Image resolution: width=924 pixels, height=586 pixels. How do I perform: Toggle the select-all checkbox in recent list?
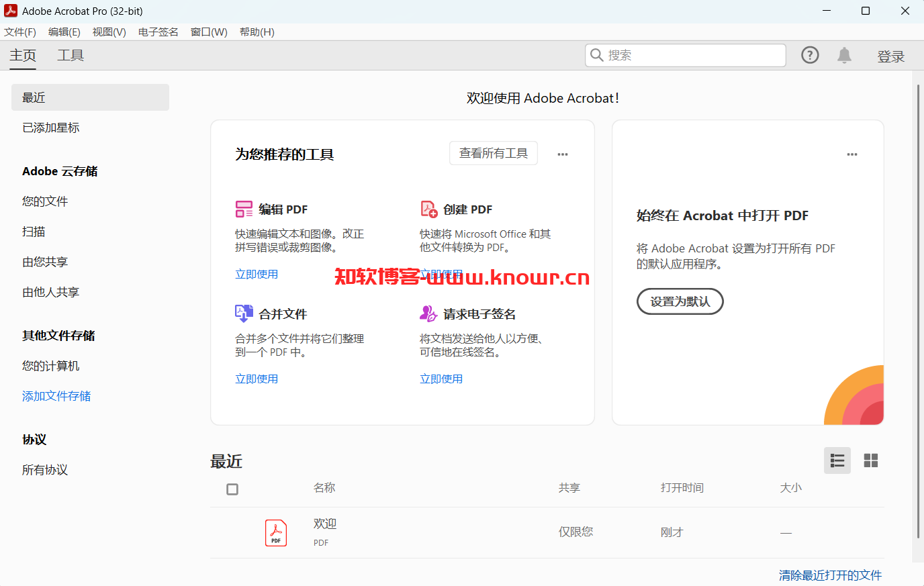[232, 489]
